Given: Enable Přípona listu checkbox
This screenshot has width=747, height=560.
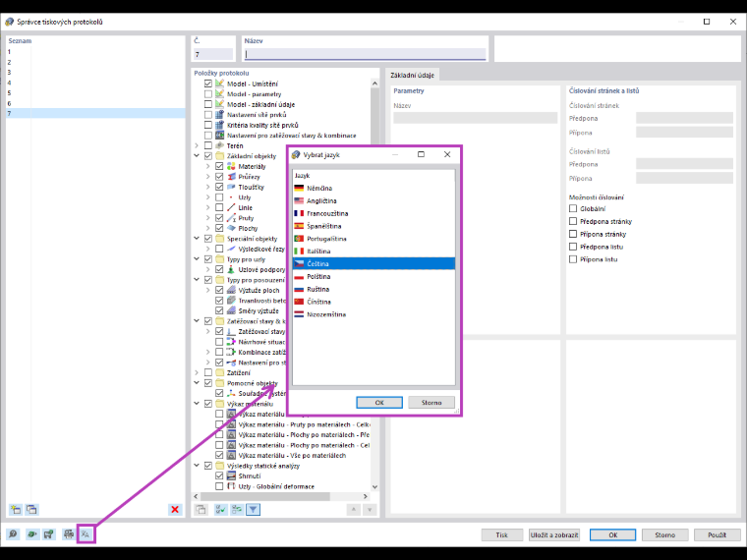Looking at the screenshot, I should pyautogui.click(x=573, y=259).
